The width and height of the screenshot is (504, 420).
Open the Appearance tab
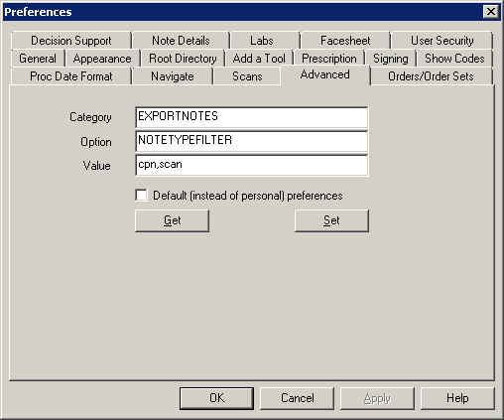(x=102, y=59)
